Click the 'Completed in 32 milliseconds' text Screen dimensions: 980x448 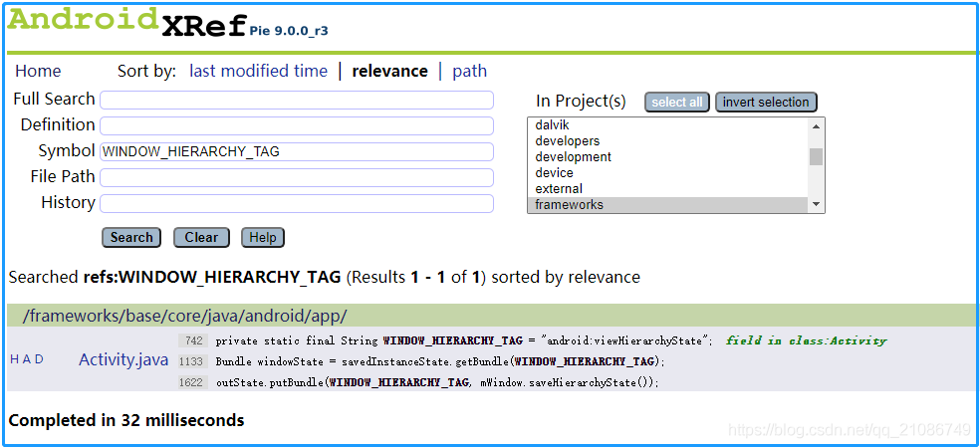coord(126,420)
